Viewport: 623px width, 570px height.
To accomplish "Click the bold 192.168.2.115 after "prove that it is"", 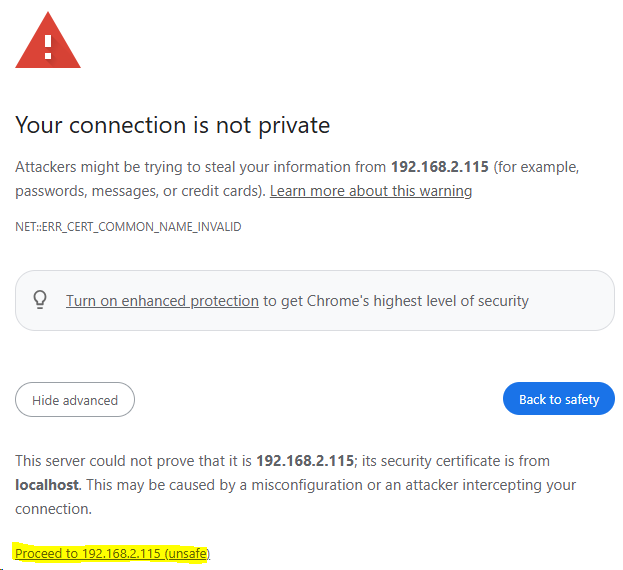I will tap(305, 461).
